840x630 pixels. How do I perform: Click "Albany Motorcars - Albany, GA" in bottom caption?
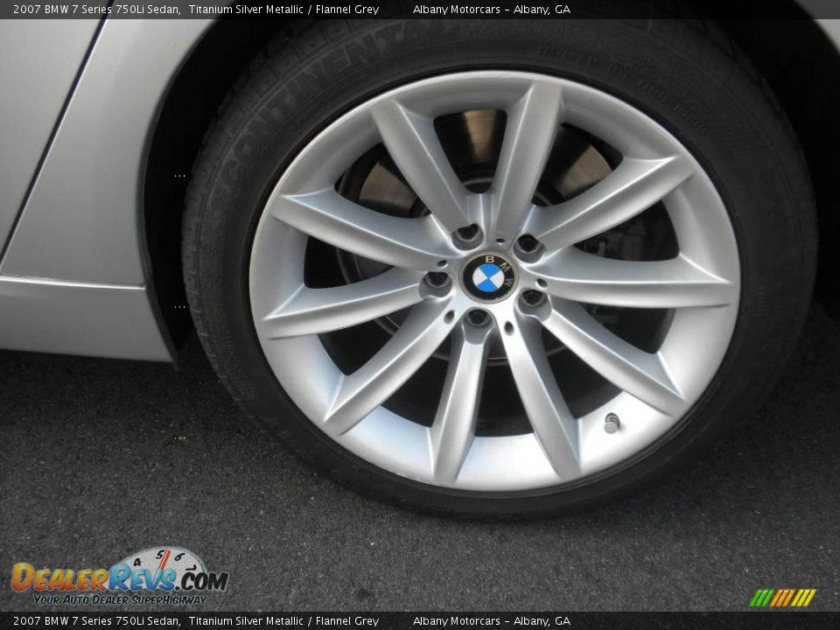click(491, 621)
